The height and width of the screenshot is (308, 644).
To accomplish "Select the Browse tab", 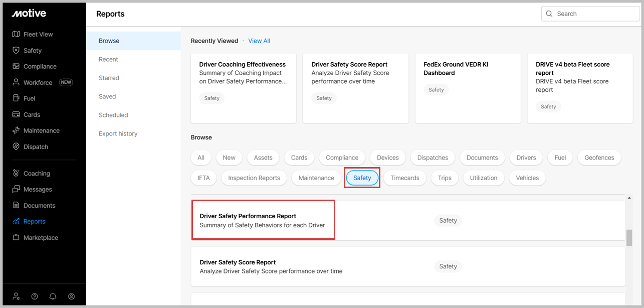I will pos(133,41).
